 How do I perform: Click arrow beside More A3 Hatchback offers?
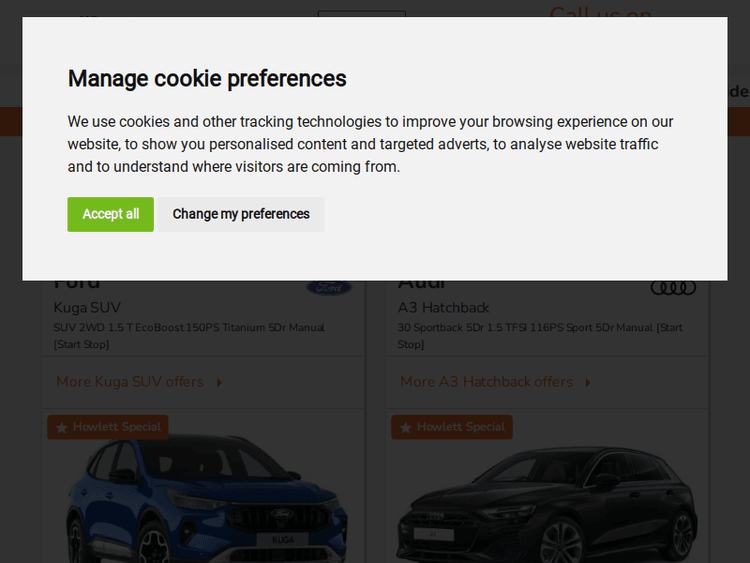pyautogui.click(x=588, y=382)
